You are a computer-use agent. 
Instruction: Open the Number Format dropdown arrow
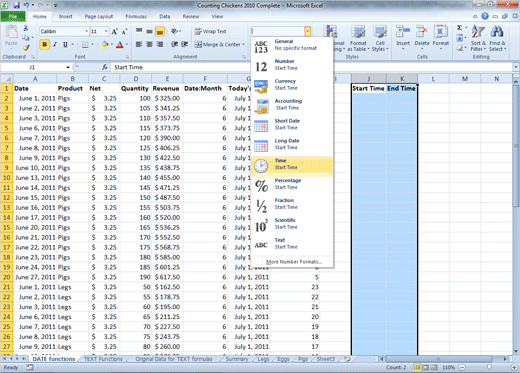click(308, 31)
